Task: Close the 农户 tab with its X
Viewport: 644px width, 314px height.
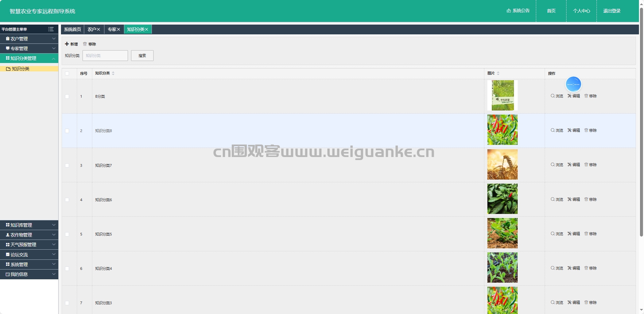Action: 98,29
